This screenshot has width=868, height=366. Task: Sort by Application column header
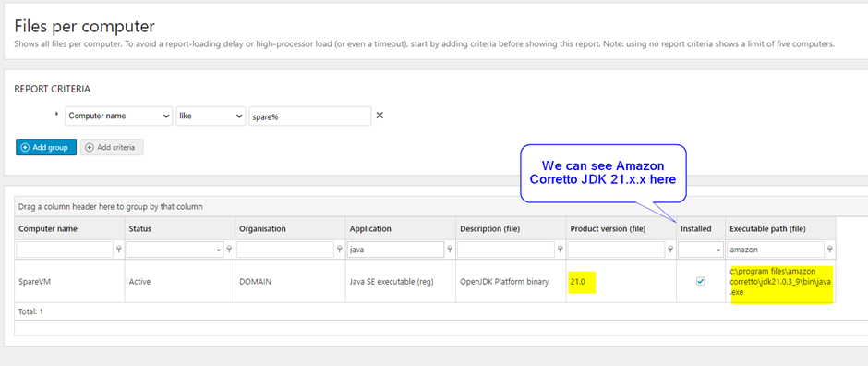pyautogui.click(x=400, y=228)
